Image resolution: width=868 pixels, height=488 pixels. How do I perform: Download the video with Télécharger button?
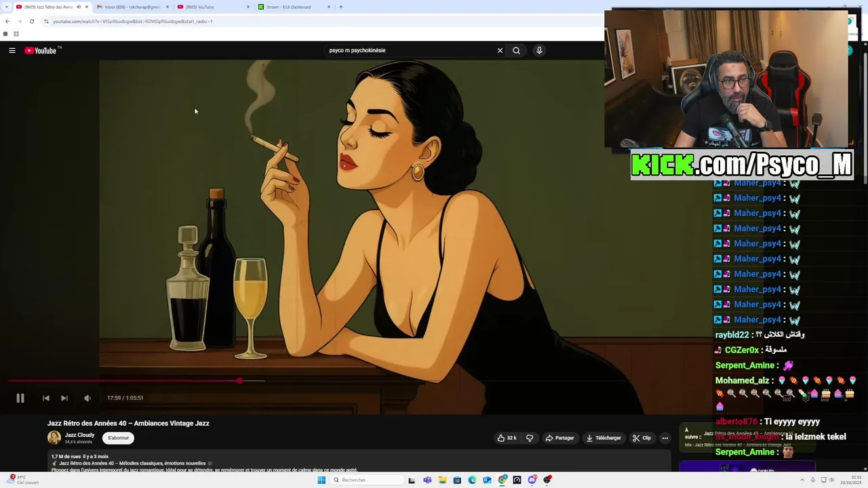[x=604, y=438]
